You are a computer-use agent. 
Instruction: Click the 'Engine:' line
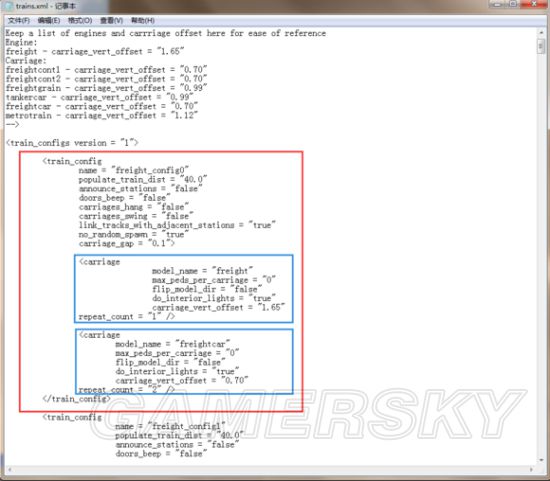pos(21,42)
